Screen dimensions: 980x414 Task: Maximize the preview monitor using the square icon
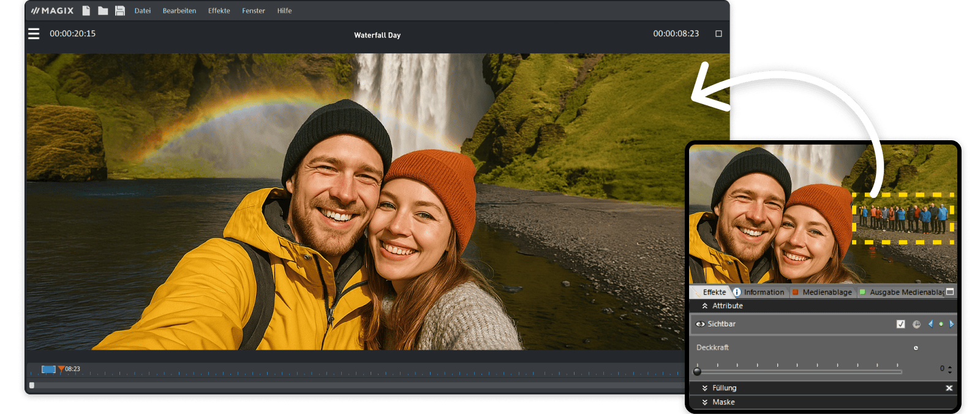click(718, 34)
